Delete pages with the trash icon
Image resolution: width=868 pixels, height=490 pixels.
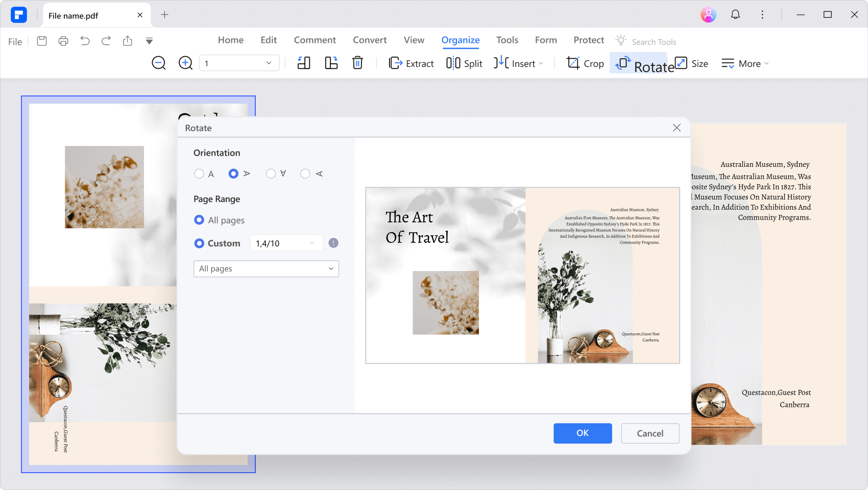tap(358, 63)
